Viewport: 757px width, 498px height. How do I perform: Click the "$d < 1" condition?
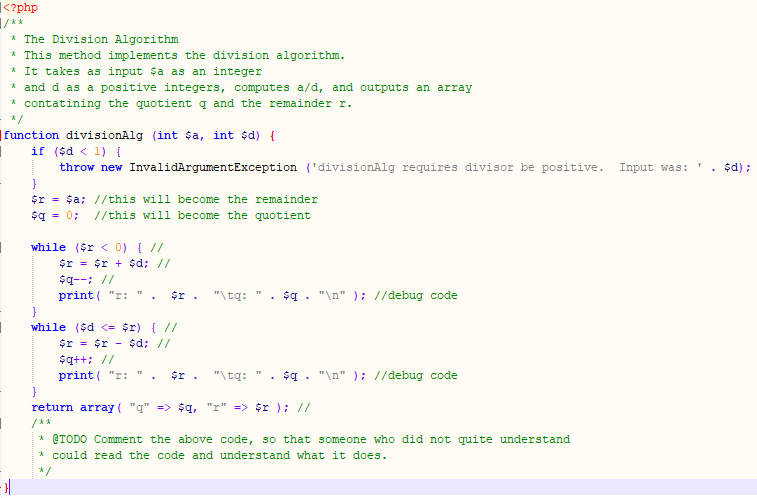80,151
